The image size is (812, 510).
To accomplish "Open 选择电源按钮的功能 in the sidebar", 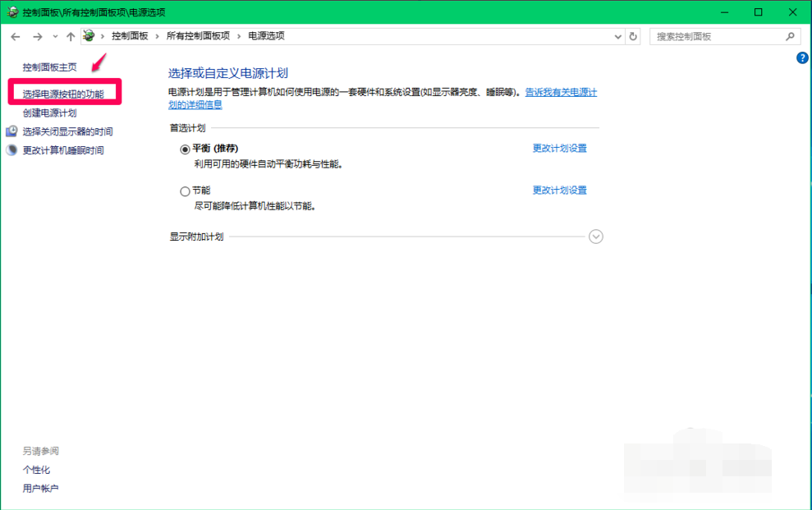I will pyautogui.click(x=63, y=94).
